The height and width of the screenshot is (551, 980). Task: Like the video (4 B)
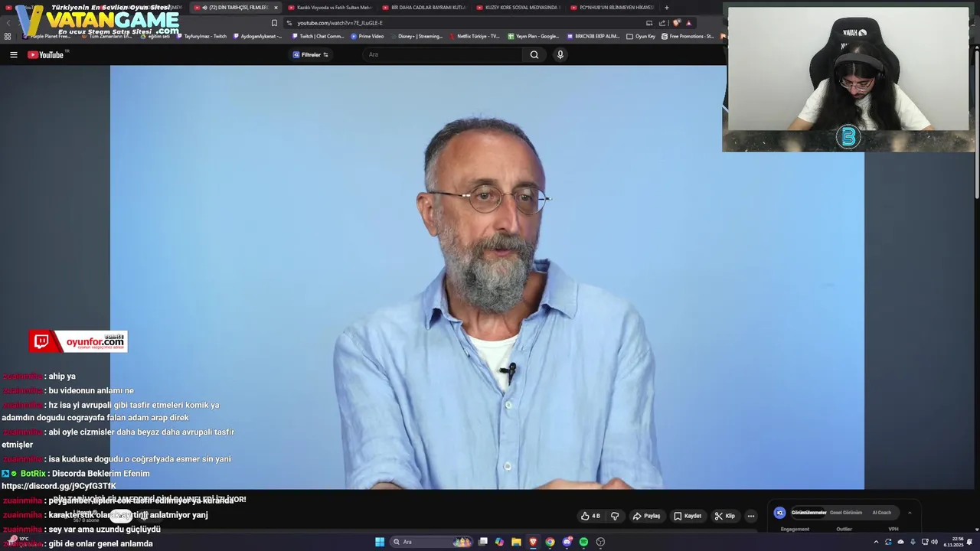pyautogui.click(x=590, y=516)
